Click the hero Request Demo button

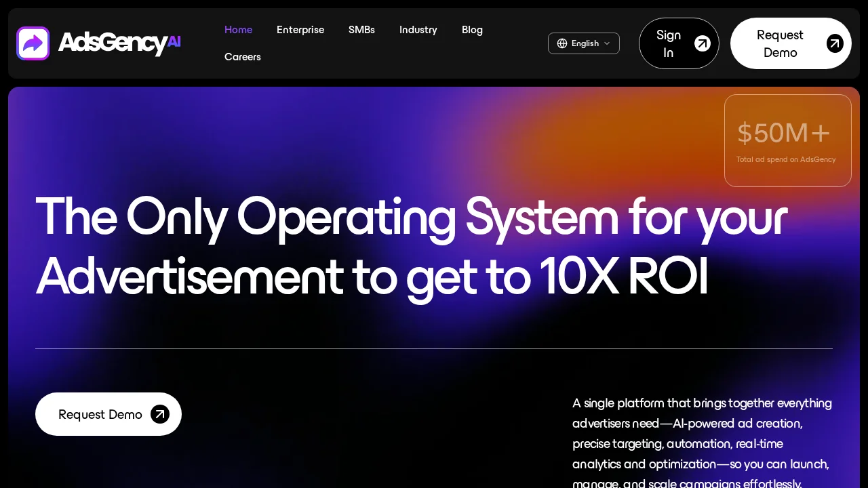click(x=100, y=414)
